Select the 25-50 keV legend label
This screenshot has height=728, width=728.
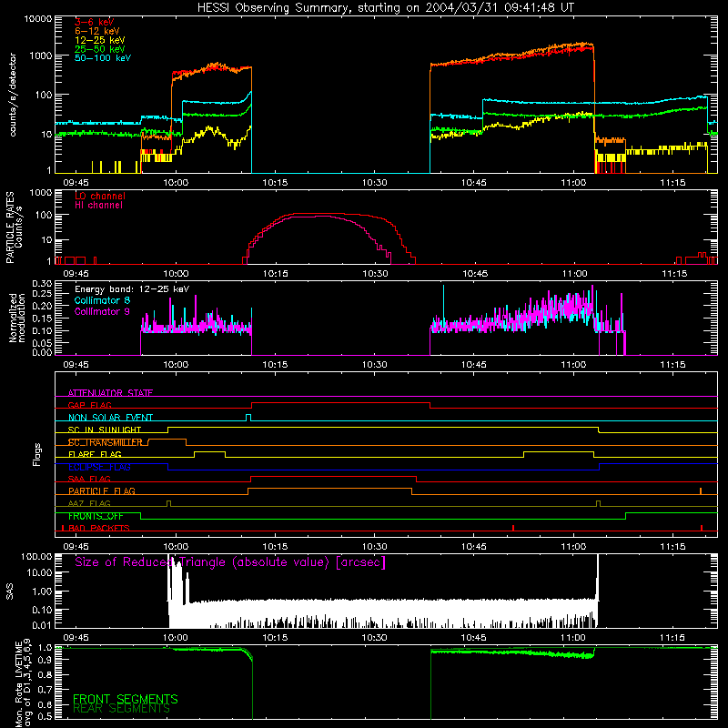click(100, 49)
